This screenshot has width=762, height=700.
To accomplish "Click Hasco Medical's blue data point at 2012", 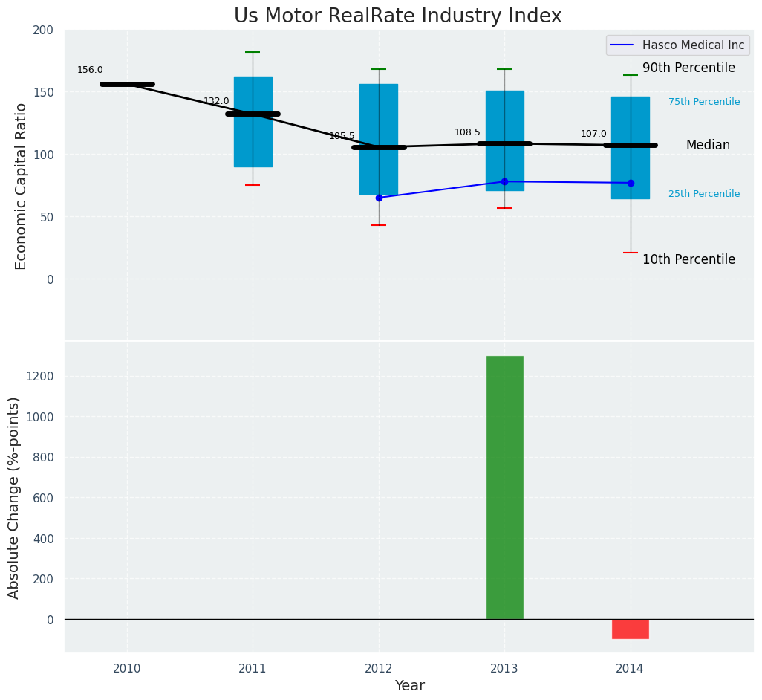I will tap(379, 198).
